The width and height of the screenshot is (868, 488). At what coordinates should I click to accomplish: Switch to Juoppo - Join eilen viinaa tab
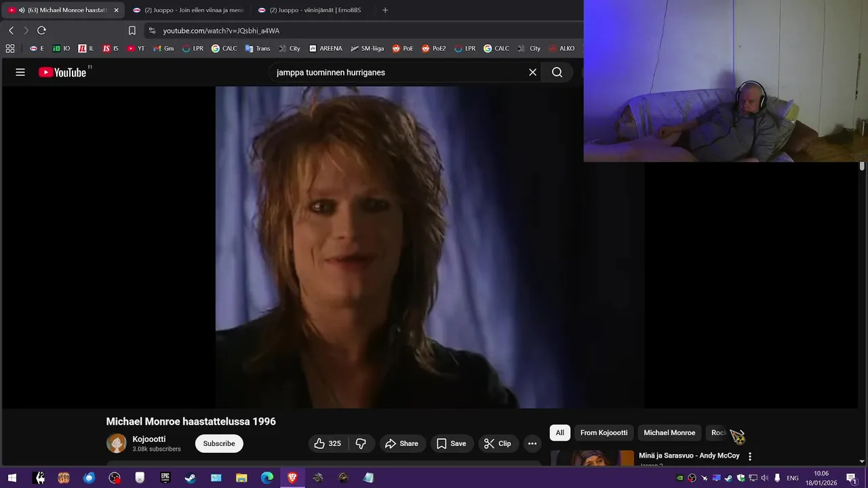[188, 10]
